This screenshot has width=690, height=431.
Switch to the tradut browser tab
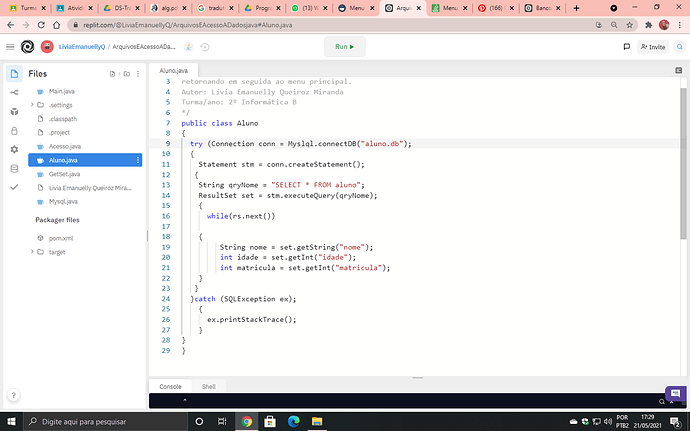click(216, 8)
